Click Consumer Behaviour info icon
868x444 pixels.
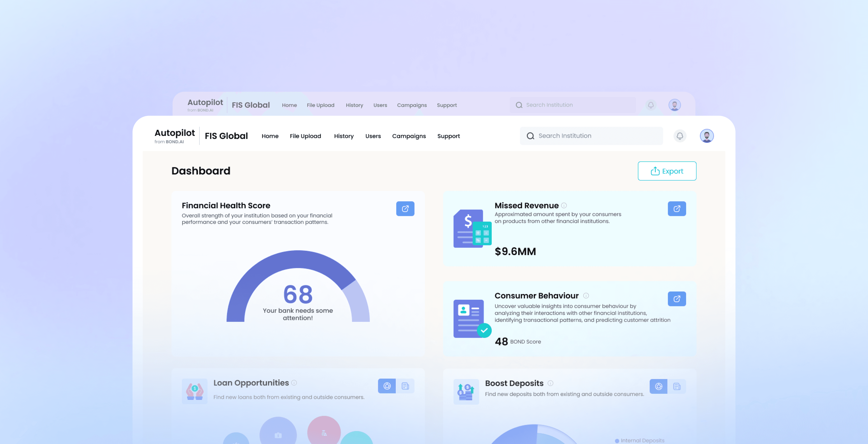click(x=586, y=296)
